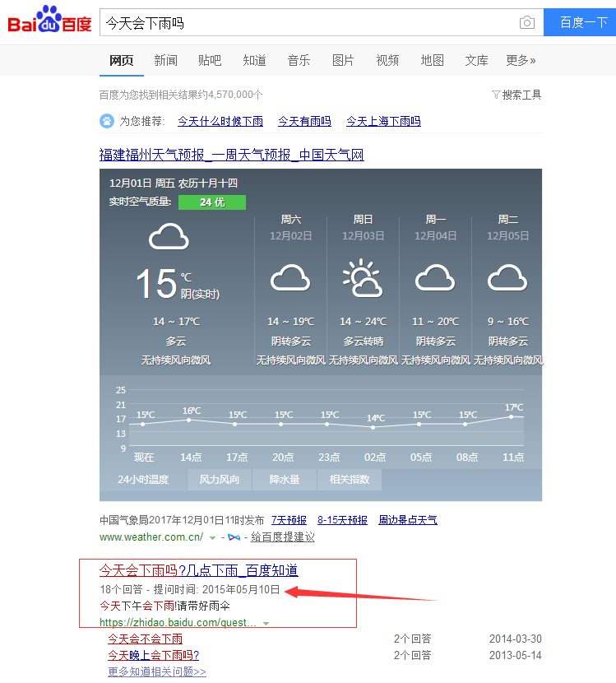Go to the 文库 tab

point(476,60)
